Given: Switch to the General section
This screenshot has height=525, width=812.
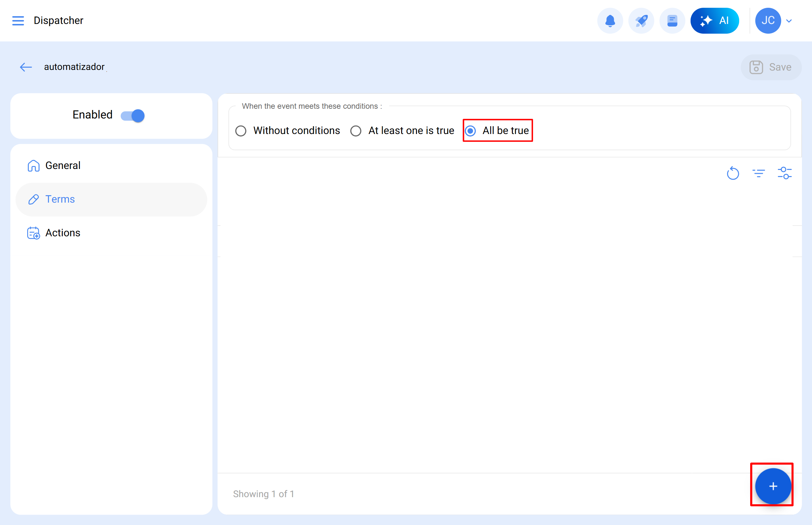Looking at the screenshot, I should pos(63,166).
